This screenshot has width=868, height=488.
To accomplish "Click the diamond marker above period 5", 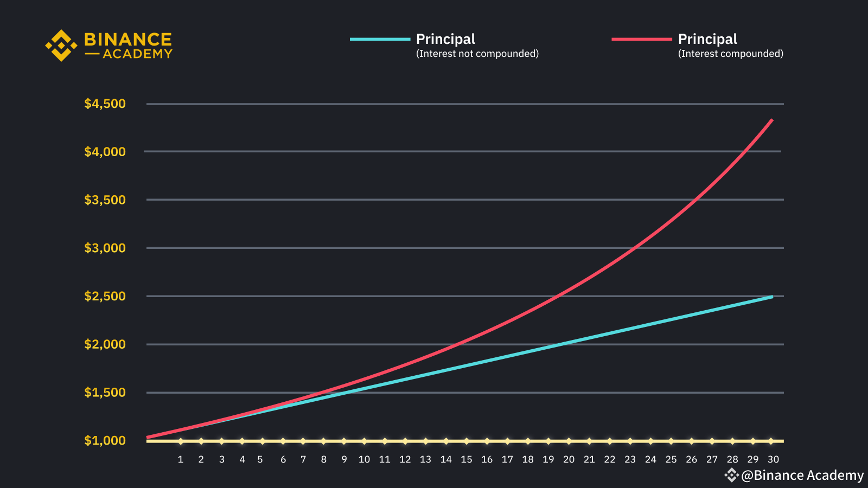I will pyautogui.click(x=263, y=441).
